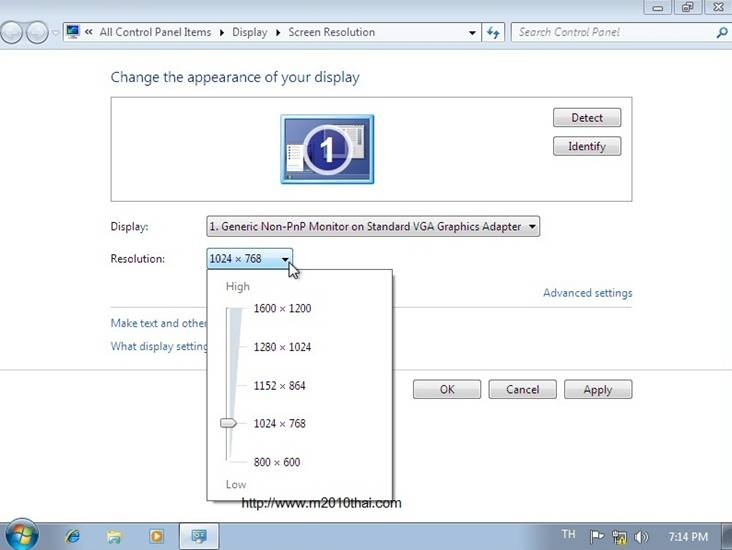Click the Apply button
732x550 pixels.
point(598,389)
